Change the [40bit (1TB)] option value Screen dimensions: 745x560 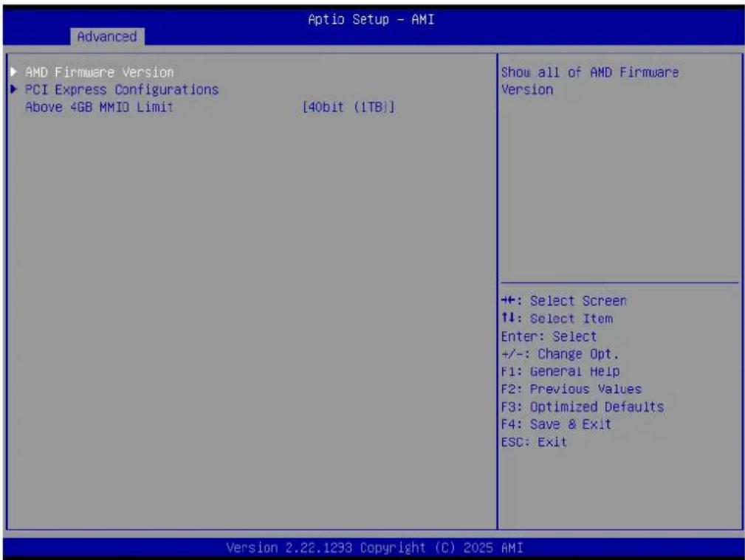click(349, 107)
